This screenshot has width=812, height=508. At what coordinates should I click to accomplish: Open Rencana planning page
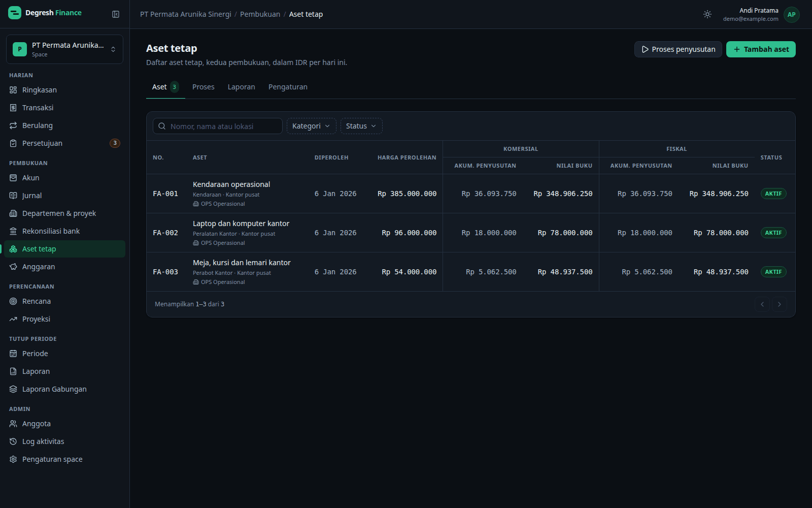coord(64,301)
